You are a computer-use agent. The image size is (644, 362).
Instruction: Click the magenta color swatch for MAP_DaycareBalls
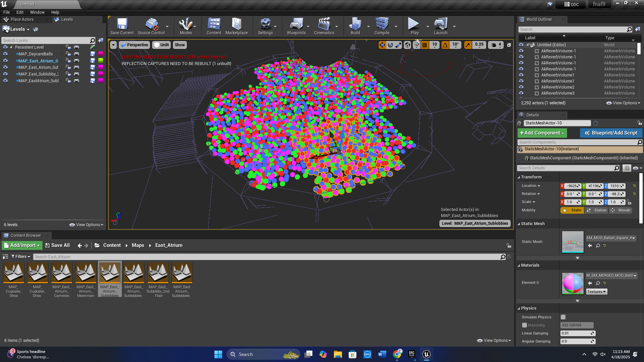click(x=101, y=54)
